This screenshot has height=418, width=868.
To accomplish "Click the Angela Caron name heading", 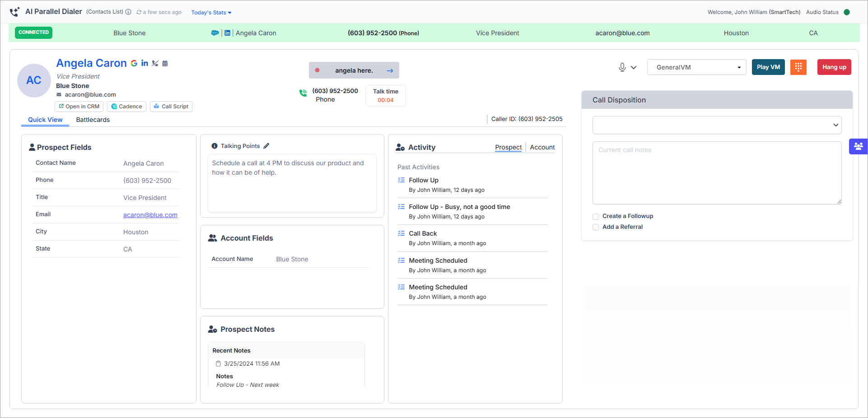I will coord(92,63).
